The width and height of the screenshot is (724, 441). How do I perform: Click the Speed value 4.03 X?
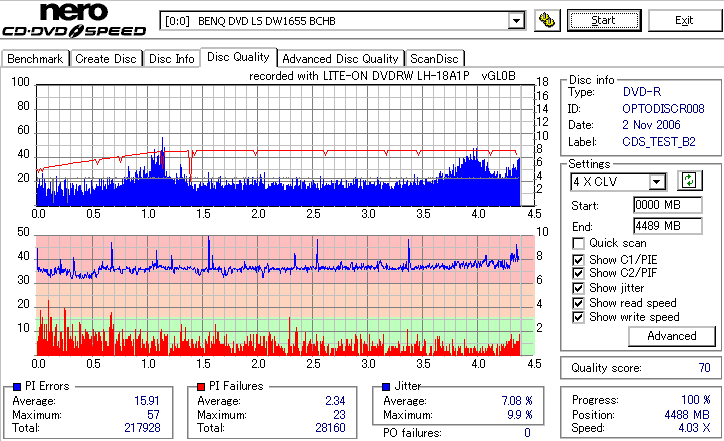click(x=694, y=428)
